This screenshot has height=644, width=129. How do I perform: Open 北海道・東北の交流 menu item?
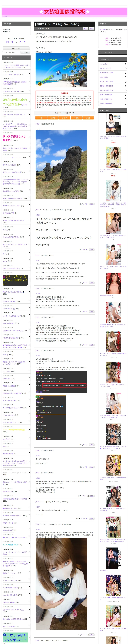click(113, 81)
